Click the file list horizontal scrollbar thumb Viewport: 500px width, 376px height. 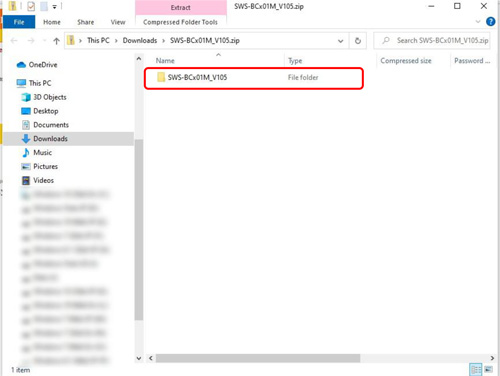click(258, 358)
